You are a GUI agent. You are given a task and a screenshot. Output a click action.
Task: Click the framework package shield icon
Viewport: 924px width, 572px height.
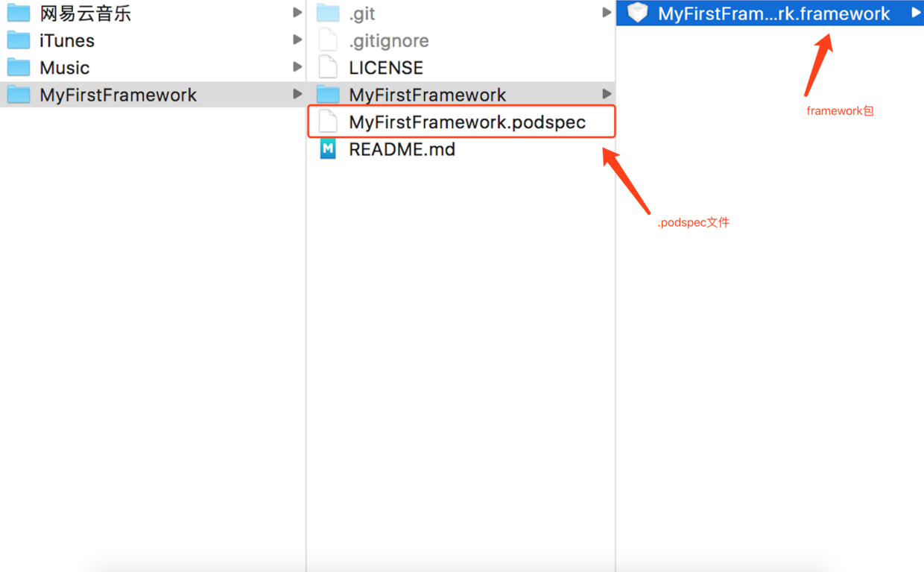pos(638,13)
